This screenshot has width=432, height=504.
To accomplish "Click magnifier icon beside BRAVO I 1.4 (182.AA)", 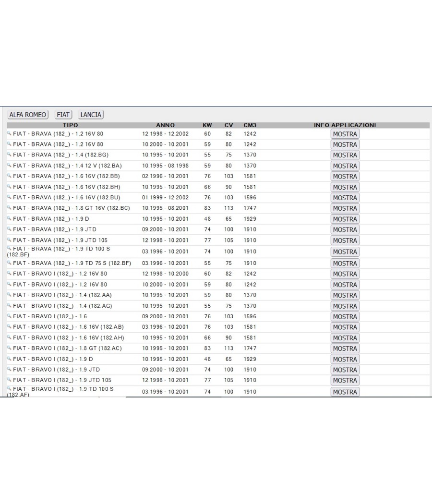I will [9, 294].
